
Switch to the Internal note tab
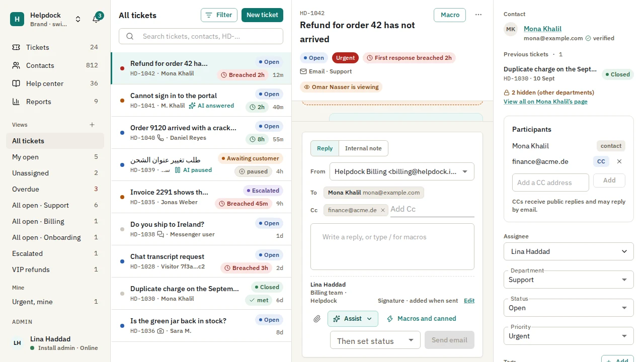click(363, 148)
